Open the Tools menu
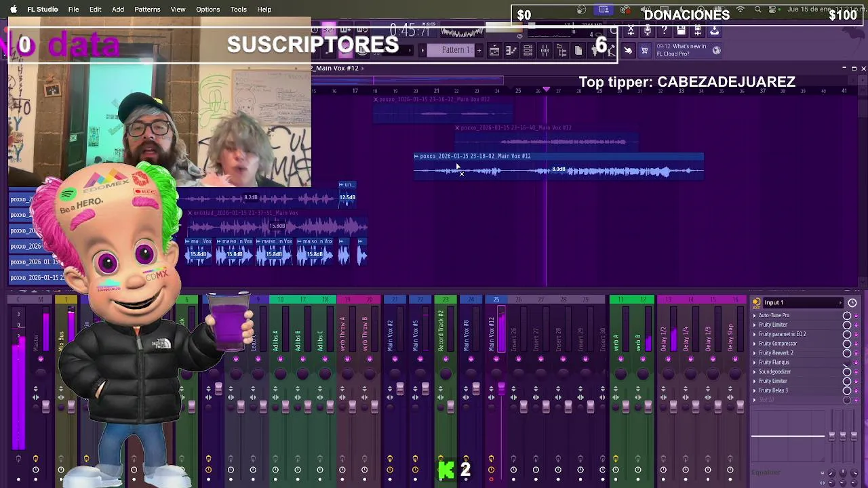868x488 pixels. [x=238, y=9]
